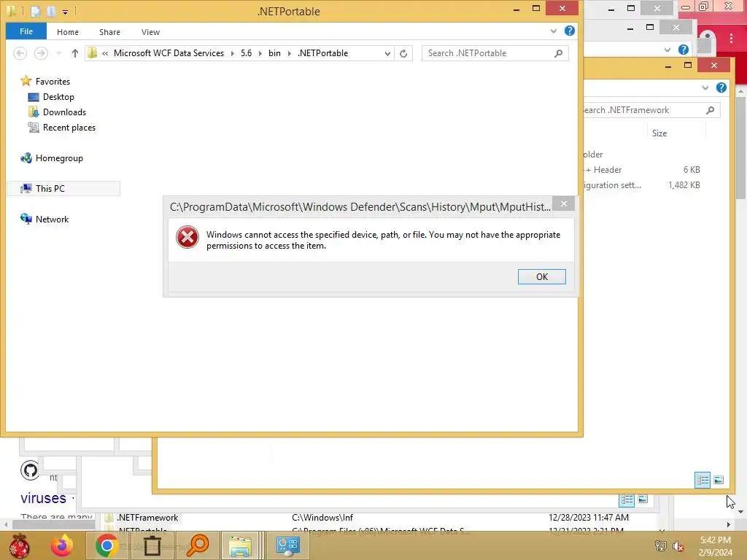Expand the ribbon in .NETPortable window
The width and height of the screenshot is (747, 560).
[553, 31]
